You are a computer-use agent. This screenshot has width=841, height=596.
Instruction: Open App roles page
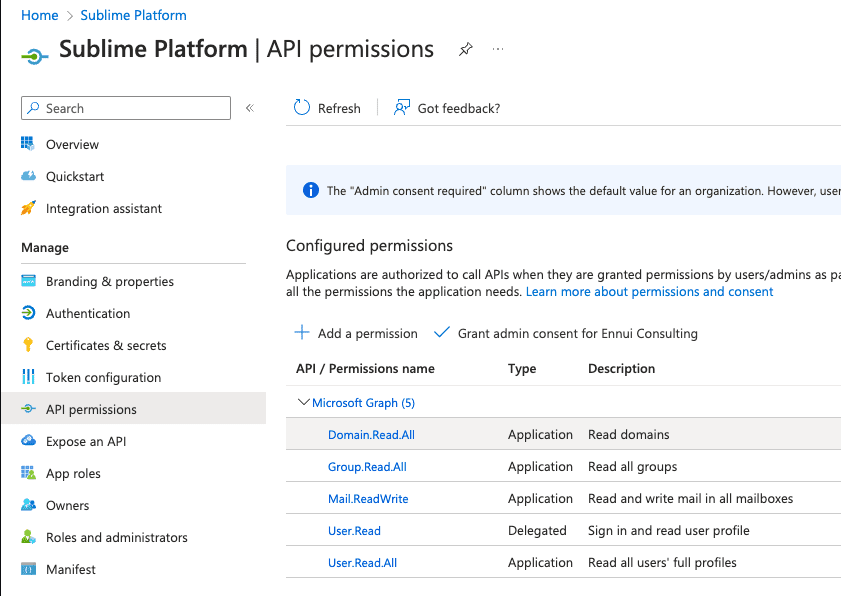point(73,474)
